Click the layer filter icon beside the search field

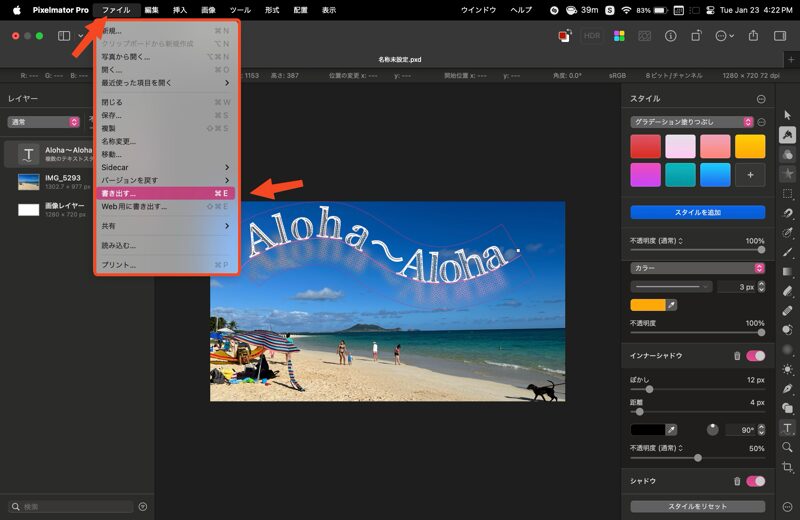click(143, 507)
